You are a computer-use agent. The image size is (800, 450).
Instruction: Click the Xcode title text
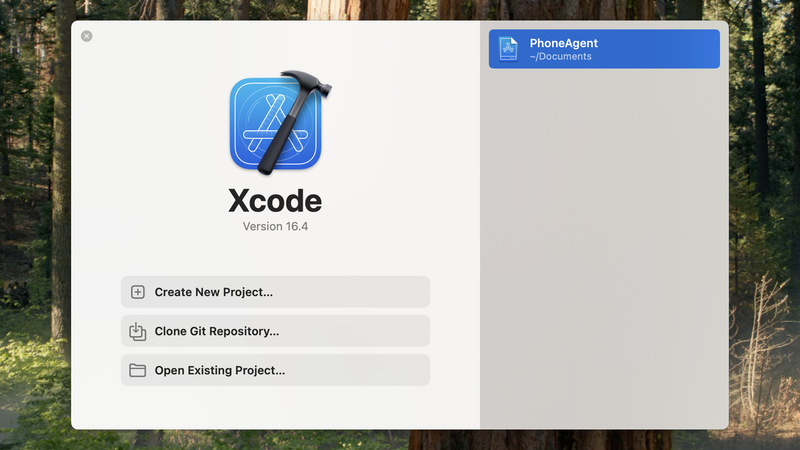[x=275, y=201]
